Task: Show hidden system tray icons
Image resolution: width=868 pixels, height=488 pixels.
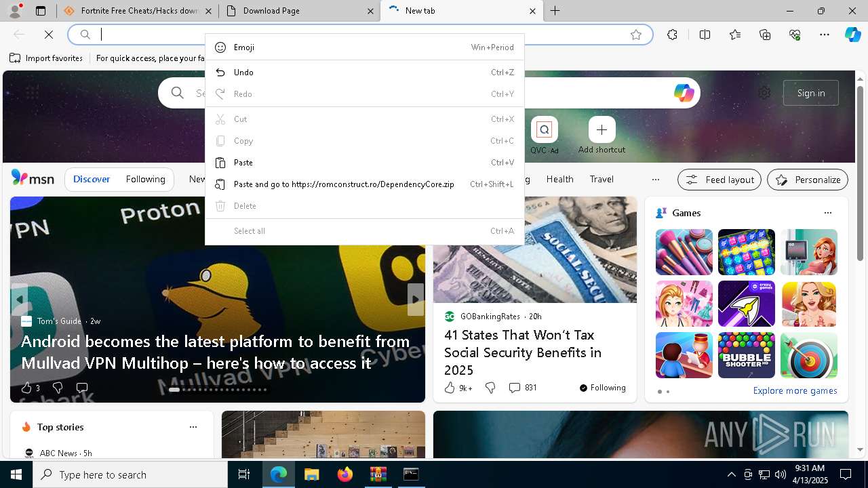Action: pyautogui.click(x=731, y=474)
